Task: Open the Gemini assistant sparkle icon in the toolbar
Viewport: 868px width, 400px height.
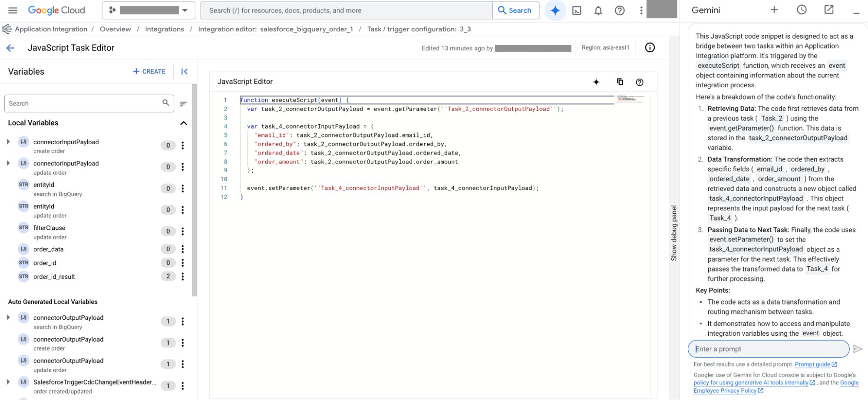Action: pyautogui.click(x=555, y=10)
